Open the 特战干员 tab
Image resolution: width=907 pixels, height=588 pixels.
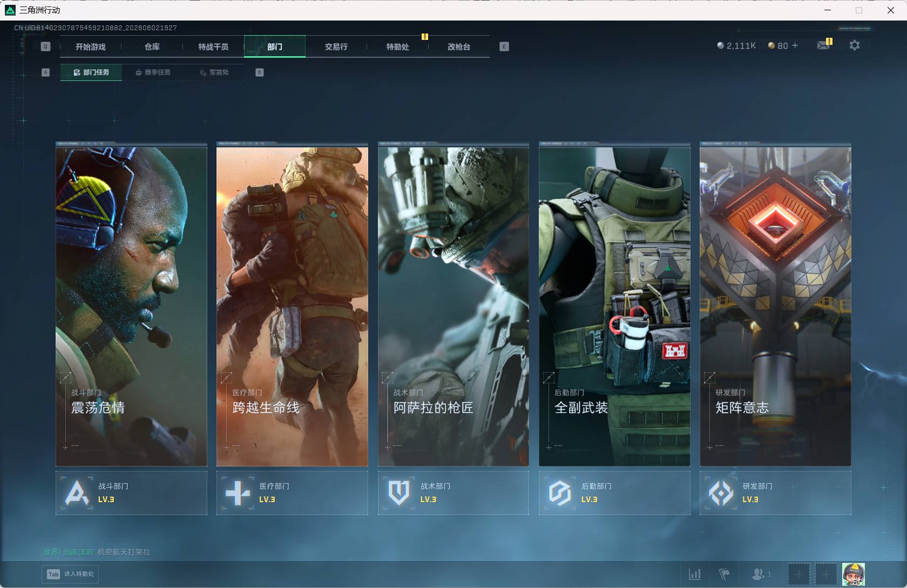(213, 47)
